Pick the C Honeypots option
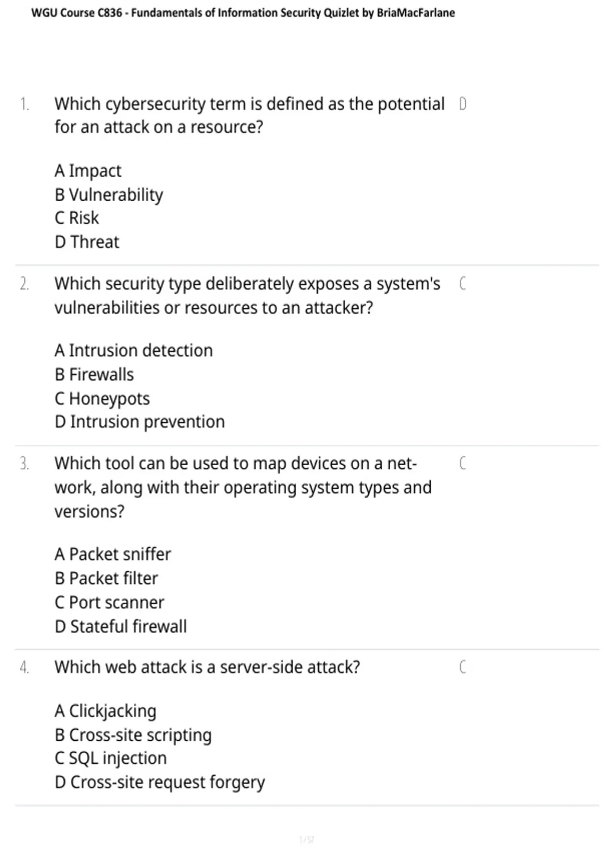This screenshot has height=868, width=613. click(x=102, y=399)
